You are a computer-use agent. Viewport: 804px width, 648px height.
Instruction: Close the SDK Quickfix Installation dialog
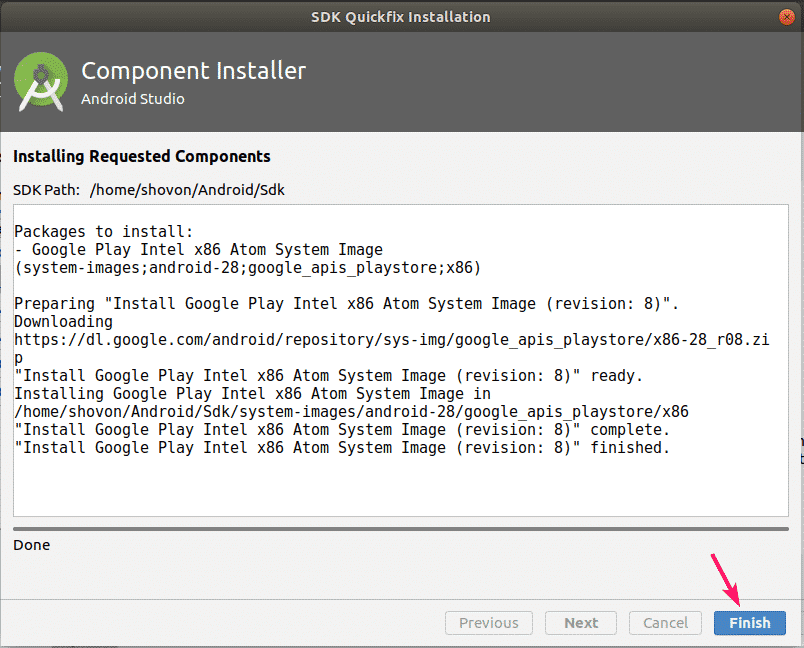point(787,17)
